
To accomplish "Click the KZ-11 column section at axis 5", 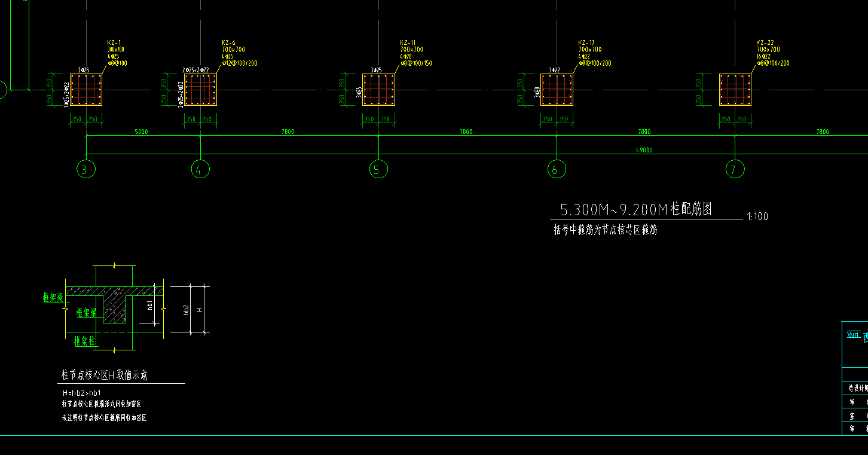I will coord(378,90).
